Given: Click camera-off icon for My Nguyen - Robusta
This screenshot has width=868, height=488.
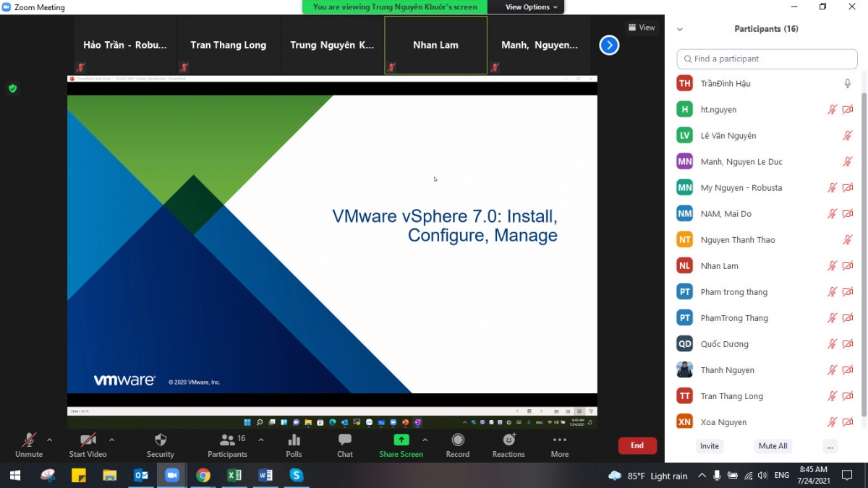Looking at the screenshot, I should 848,188.
